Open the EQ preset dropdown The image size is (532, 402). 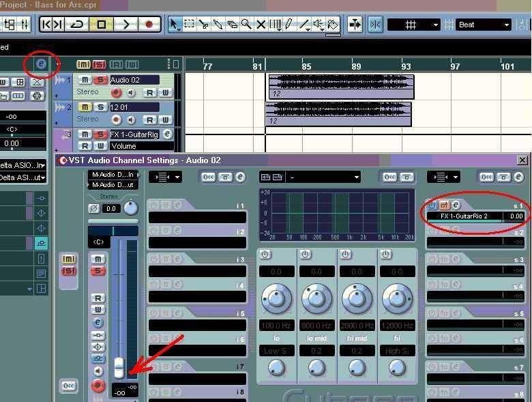323,177
